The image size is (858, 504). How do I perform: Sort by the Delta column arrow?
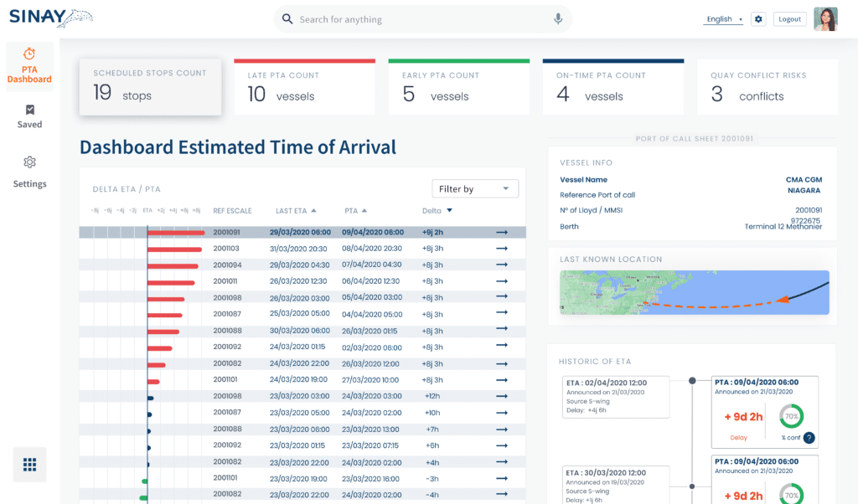tap(450, 211)
